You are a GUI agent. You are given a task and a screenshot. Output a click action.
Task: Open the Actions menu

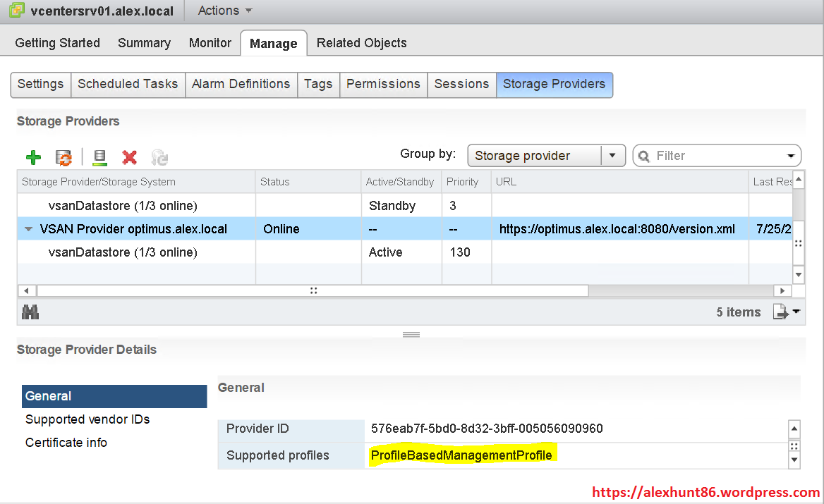click(x=219, y=11)
